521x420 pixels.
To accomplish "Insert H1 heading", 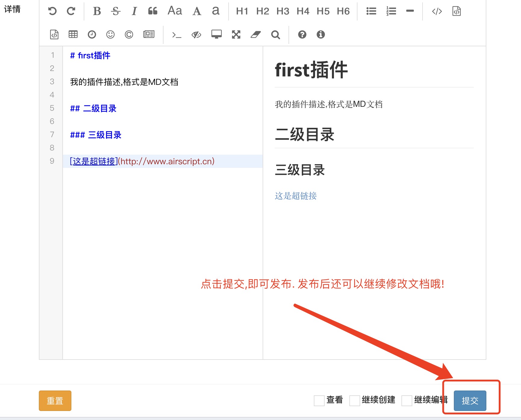I will click(242, 11).
